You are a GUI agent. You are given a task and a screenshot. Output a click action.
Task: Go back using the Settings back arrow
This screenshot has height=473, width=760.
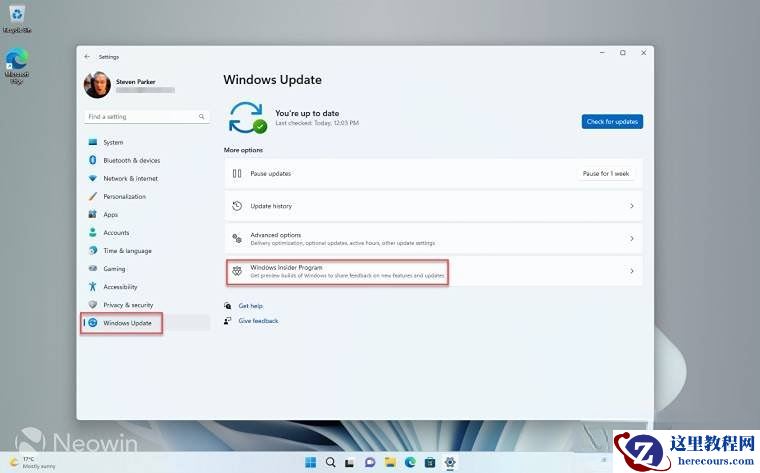87,57
